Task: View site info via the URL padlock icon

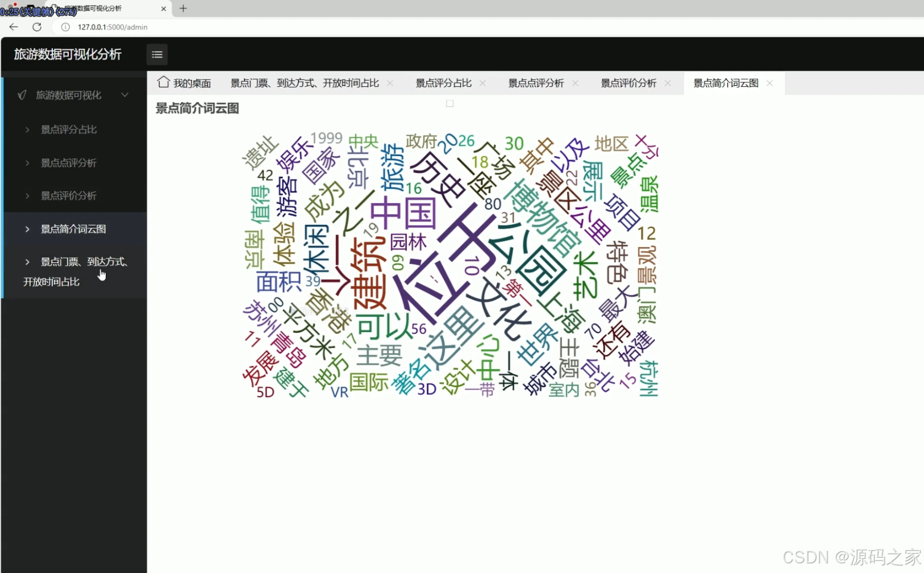Action: pyautogui.click(x=64, y=27)
